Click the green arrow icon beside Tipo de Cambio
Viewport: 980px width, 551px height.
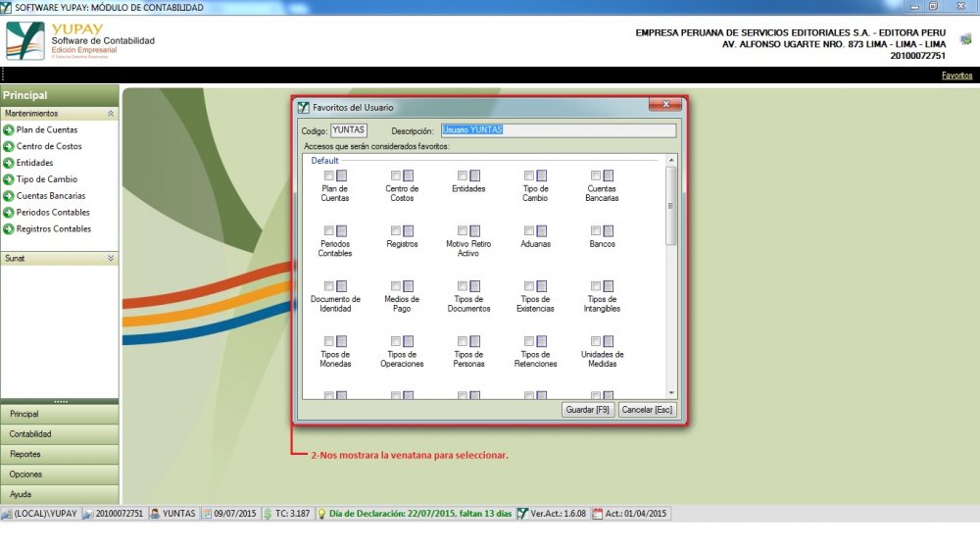click(9, 179)
